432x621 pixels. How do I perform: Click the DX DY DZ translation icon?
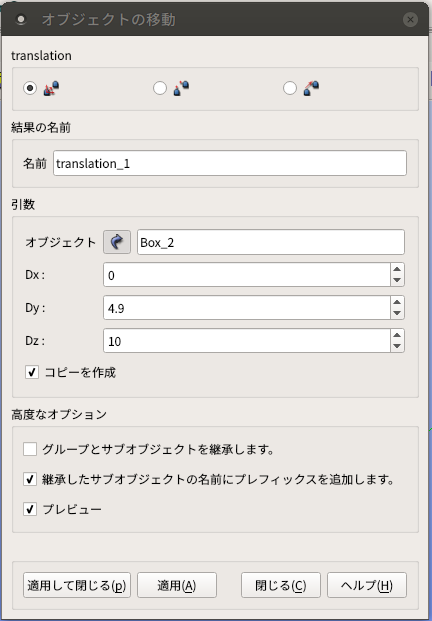(x=51, y=88)
